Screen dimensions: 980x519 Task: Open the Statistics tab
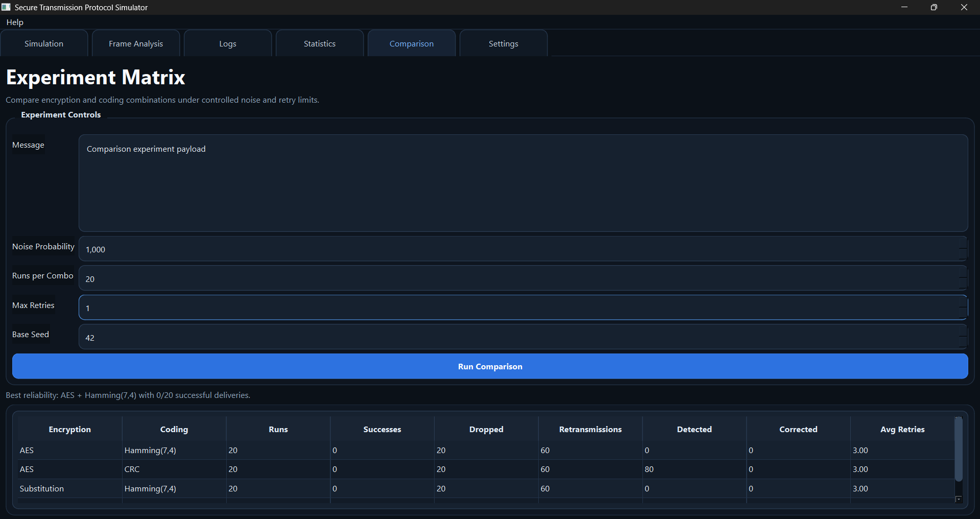pyautogui.click(x=320, y=43)
